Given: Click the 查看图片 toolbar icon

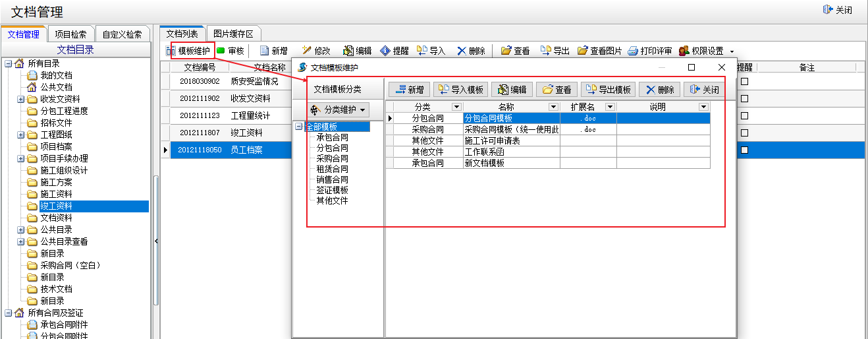Looking at the screenshot, I should tap(583, 51).
